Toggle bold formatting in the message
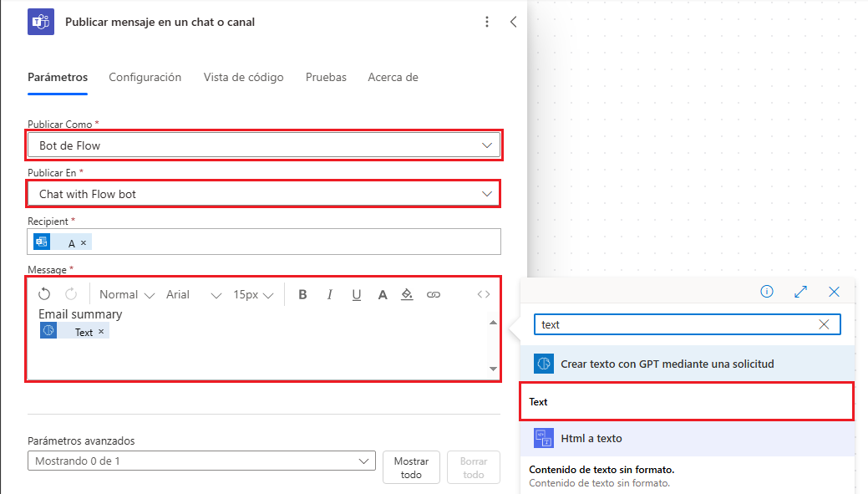 (302, 294)
